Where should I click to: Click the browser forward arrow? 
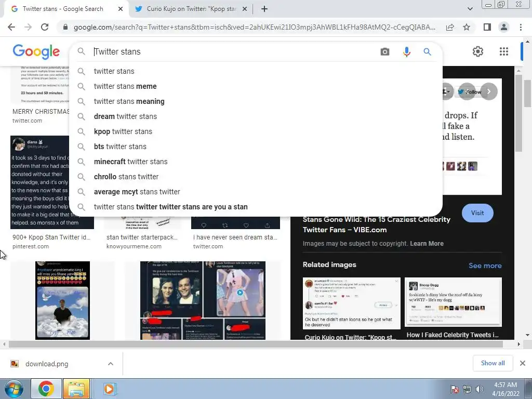(28, 27)
